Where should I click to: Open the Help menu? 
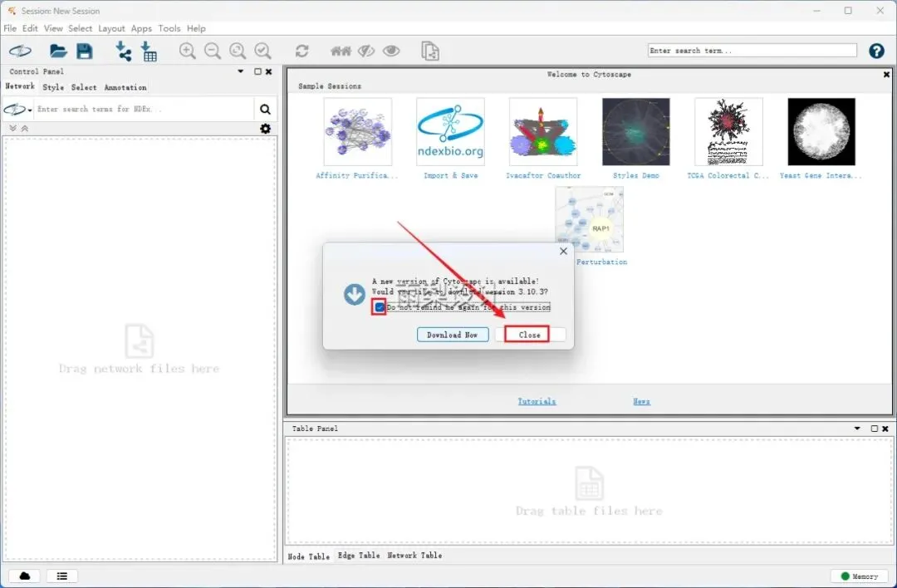coord(196,28)
